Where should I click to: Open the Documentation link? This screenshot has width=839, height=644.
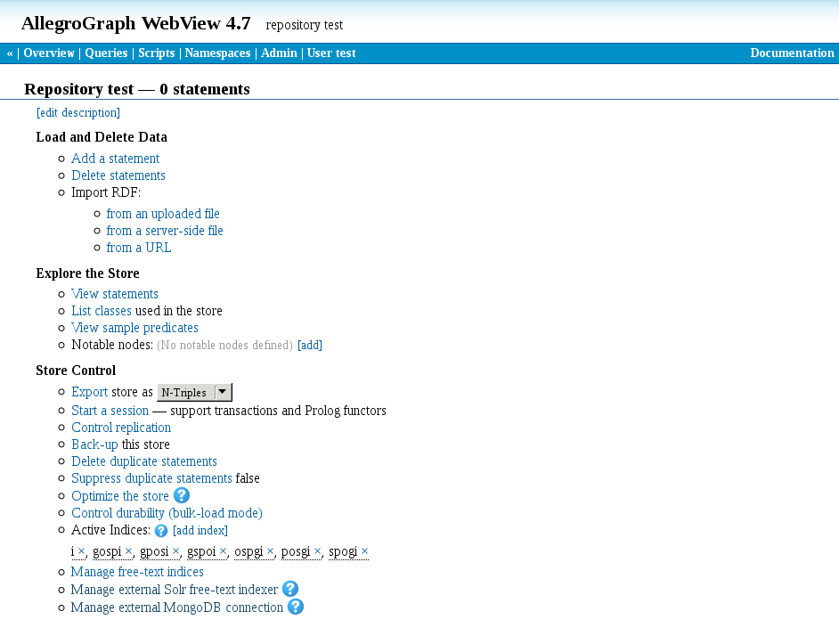pyautogui.click(x=792, y=53)
